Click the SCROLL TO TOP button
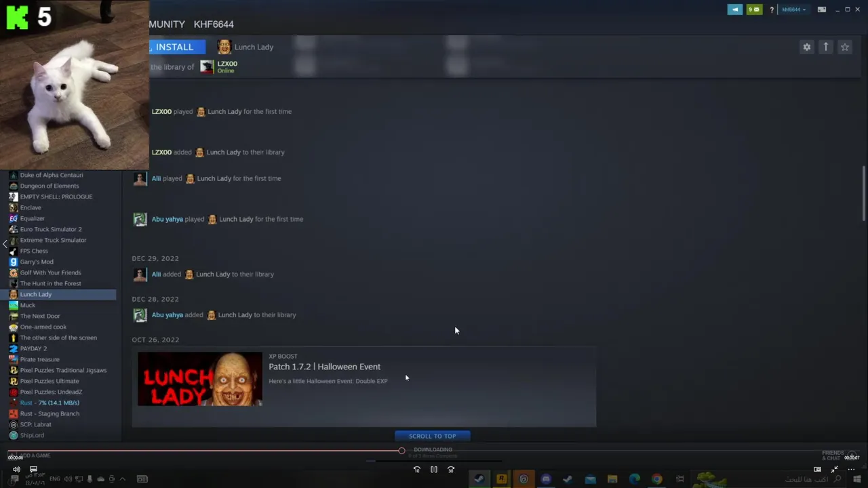868x488 pixels. coord(433,436)
